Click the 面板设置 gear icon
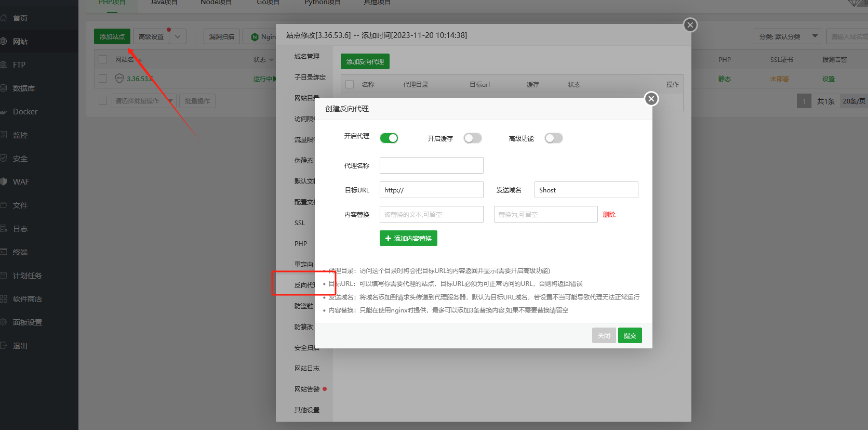 point(3,322)
